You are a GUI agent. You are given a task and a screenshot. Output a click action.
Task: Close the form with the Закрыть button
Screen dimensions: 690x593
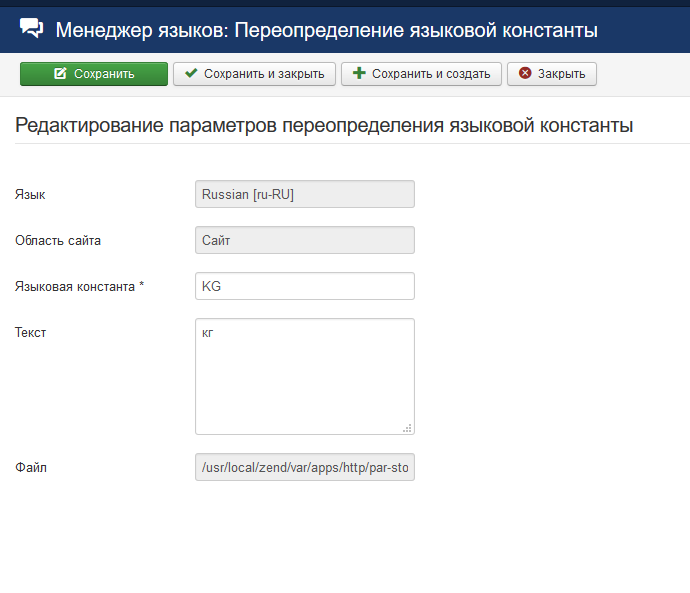point(552,74)
